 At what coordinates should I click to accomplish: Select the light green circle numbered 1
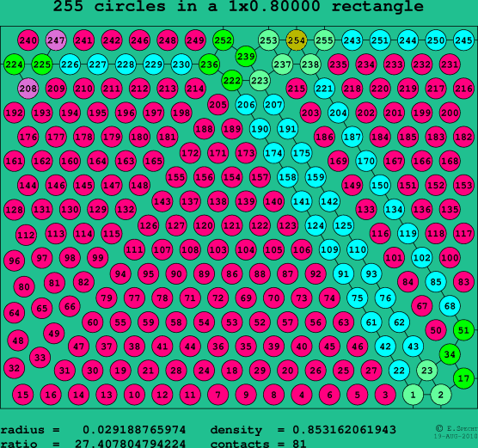coord(413,395)
